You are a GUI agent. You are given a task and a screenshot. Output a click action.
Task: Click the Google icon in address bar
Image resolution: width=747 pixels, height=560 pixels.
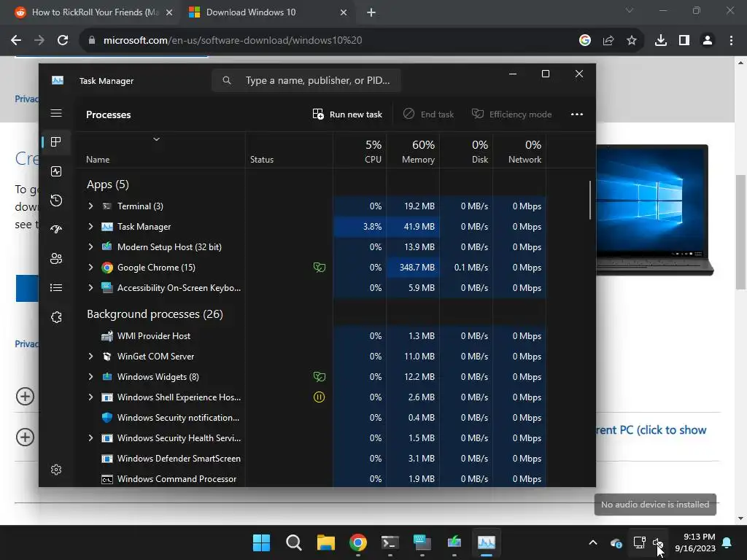[x=585, y=41]
